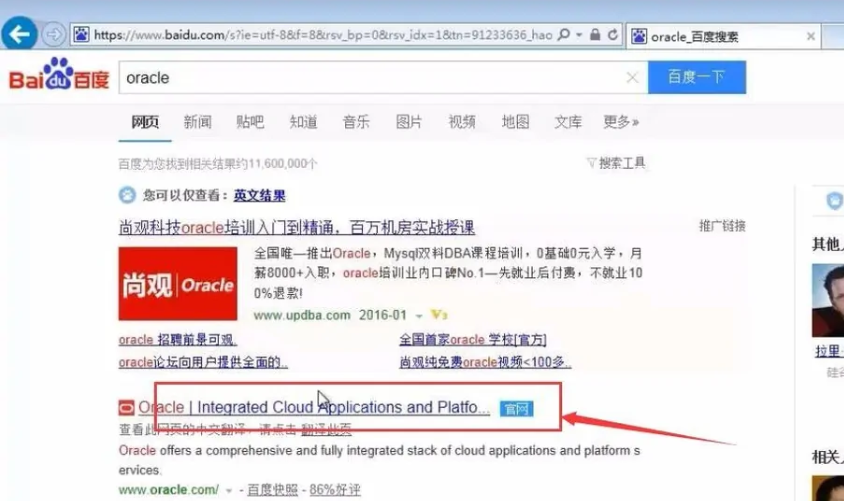Open the dropdown arrow next to www.oracle.com

[229, 490]
